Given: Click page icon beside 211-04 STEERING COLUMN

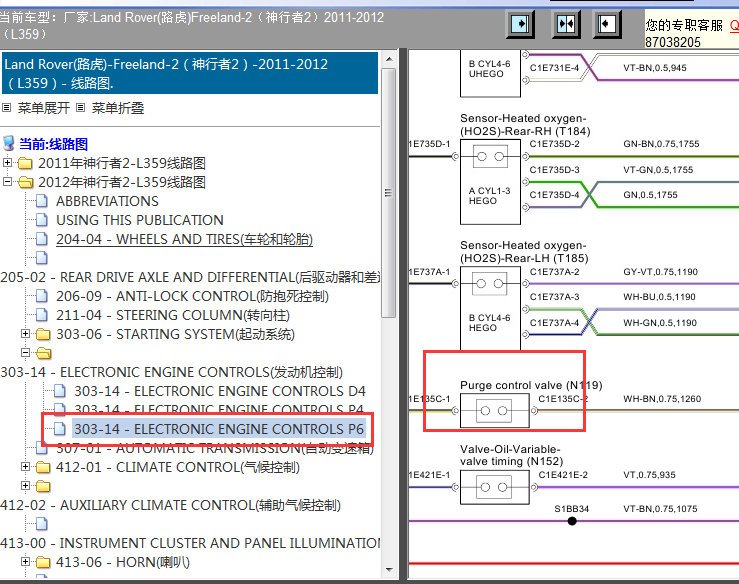Looking at the screenshot, I should (x=42, y=315).
